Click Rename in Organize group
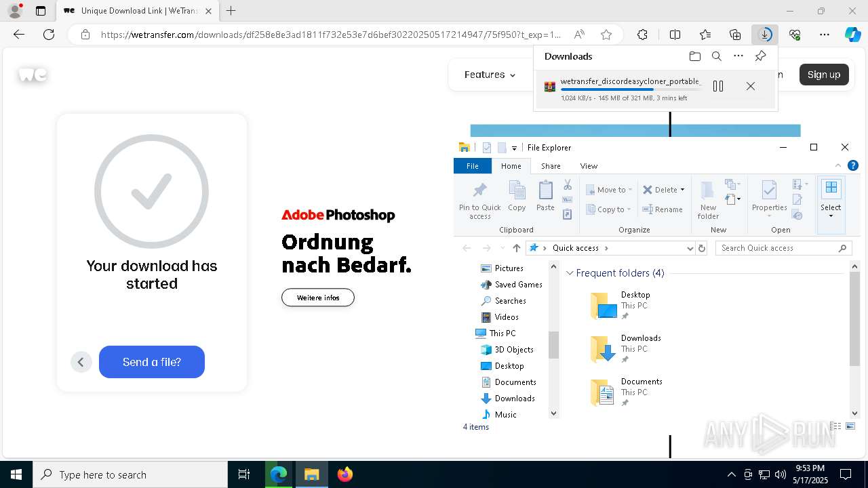 (663, 209)
